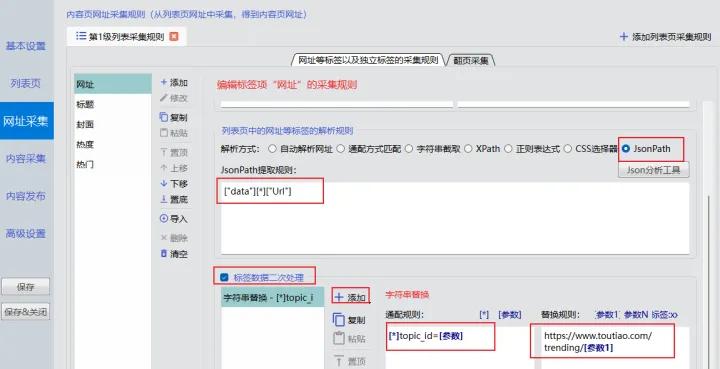This screenshot has height=369, width=720.
Task: Click the 下移 move-down action
Action: point(174,184)
